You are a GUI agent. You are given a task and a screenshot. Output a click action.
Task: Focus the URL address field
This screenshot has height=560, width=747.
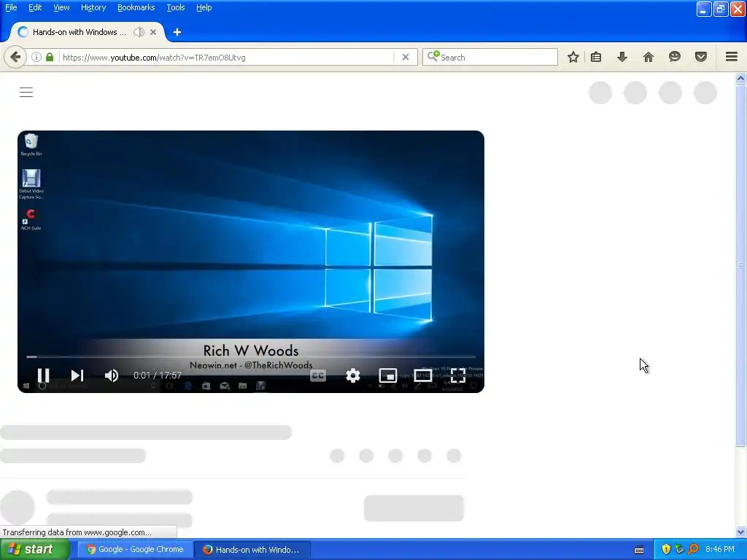(x=226, y=57)
